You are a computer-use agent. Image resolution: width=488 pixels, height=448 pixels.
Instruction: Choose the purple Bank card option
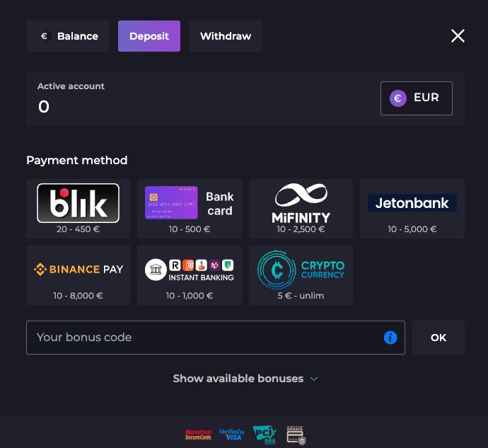pyautogui.click(x=190, y=208)
